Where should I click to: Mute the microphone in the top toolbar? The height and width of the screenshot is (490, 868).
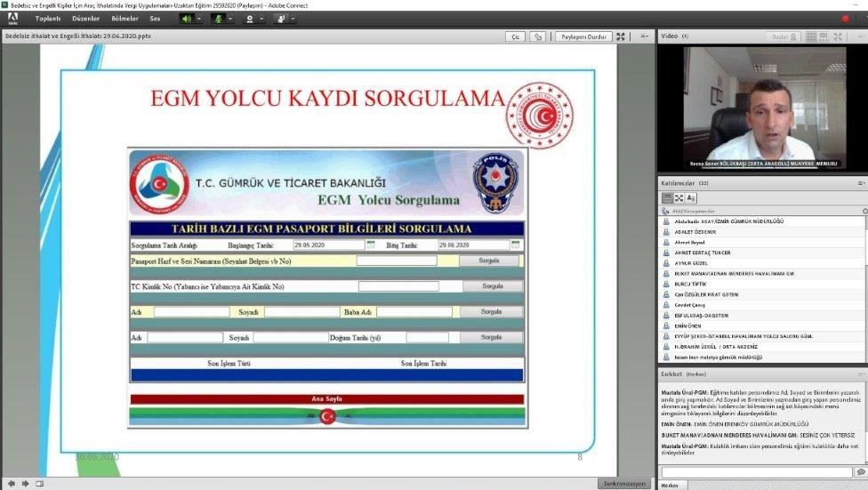(x=218, y=18)
